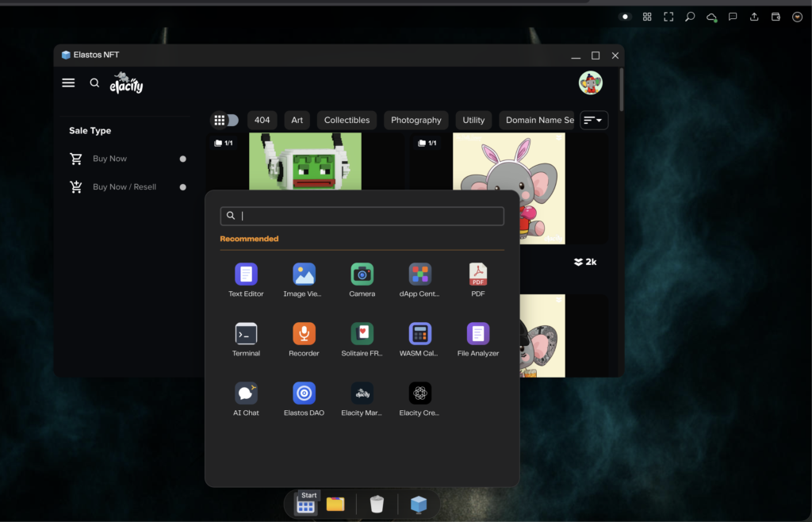This screenshot has width=812, height=522.
Task: Open the sort order dropdown
Action: coord(594,120)
